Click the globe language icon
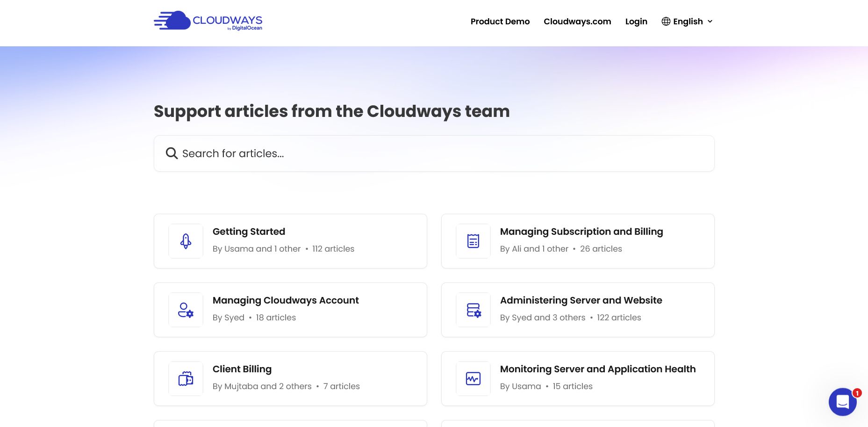The height and width of the screenshot is (427, 868). (x=666, y=22)
